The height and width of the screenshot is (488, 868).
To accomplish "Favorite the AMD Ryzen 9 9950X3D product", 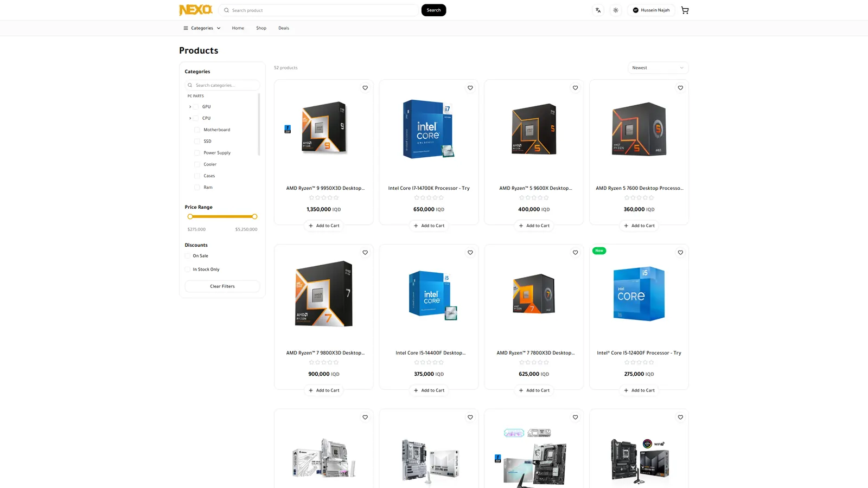I will coord(365,88).
